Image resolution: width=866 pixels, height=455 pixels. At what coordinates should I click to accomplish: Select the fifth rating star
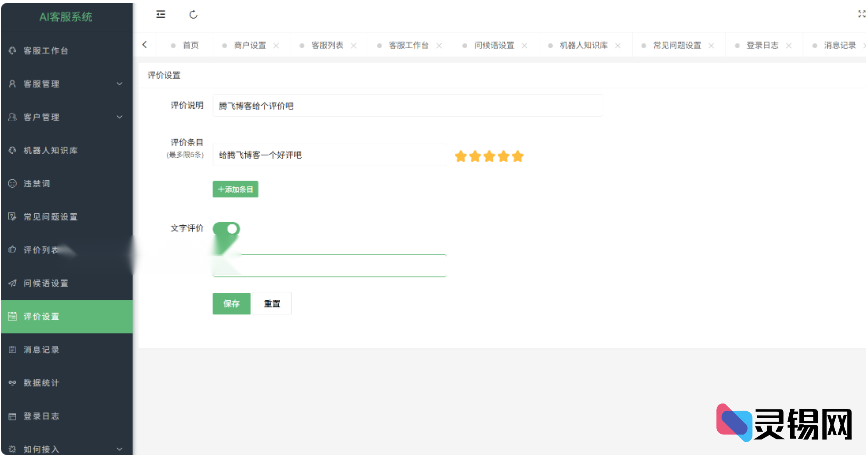(518, 156)
